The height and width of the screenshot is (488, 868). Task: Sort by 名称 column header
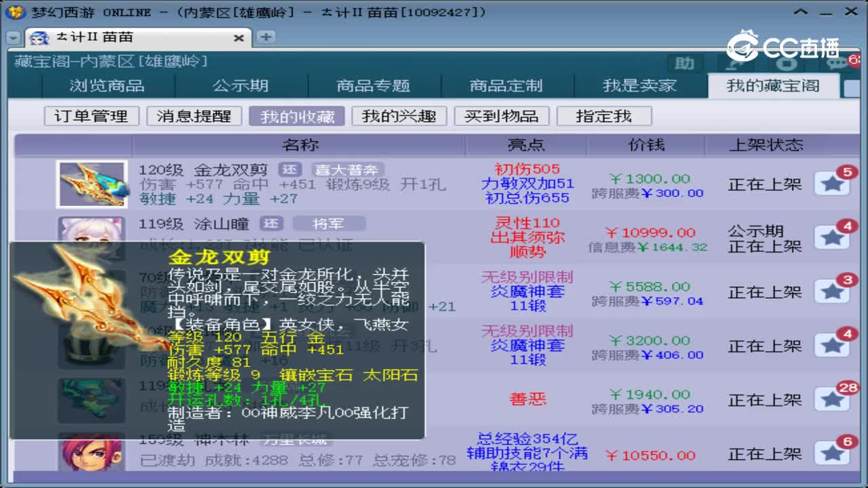[x=300, y=145]
